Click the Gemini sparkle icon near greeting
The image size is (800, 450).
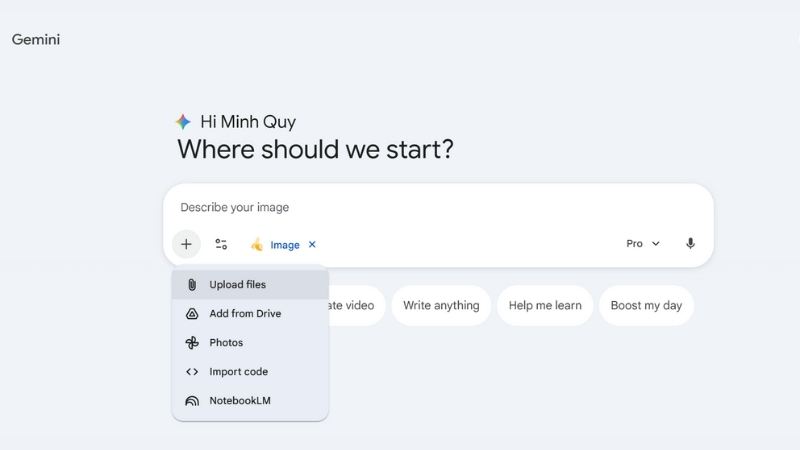point(183,122)
